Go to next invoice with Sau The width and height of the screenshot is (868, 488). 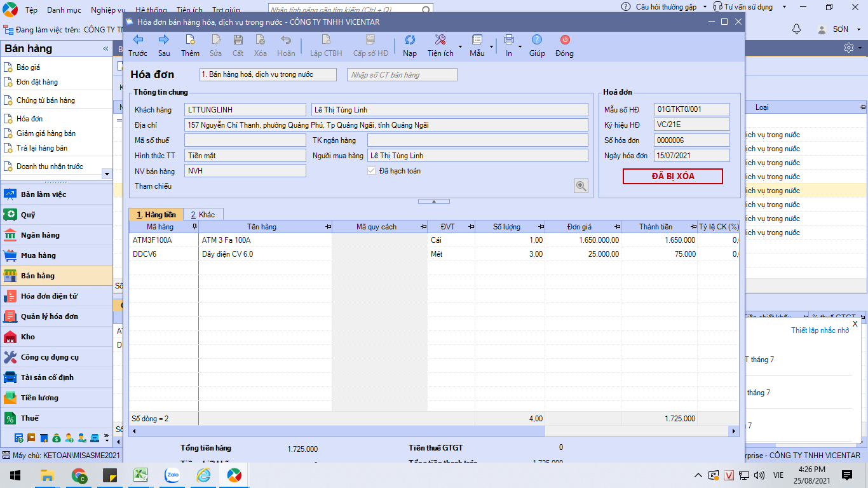pos(164,46)
